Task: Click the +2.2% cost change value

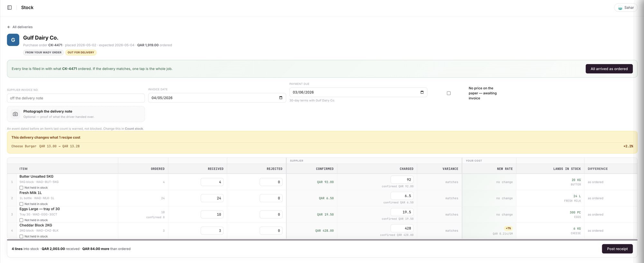Action: [x=628, y=146]
